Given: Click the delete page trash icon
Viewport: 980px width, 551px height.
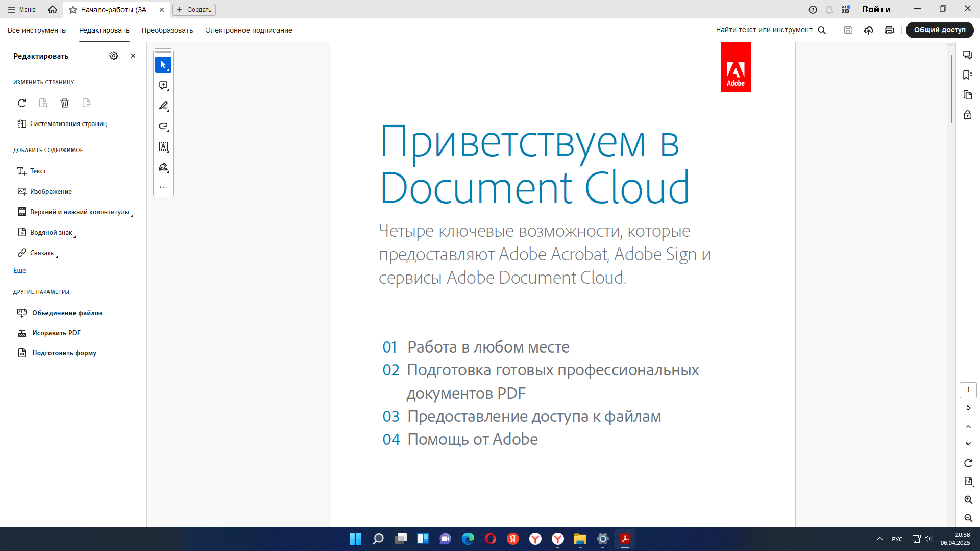Looking at the screenshot, I should coord(65,103).
